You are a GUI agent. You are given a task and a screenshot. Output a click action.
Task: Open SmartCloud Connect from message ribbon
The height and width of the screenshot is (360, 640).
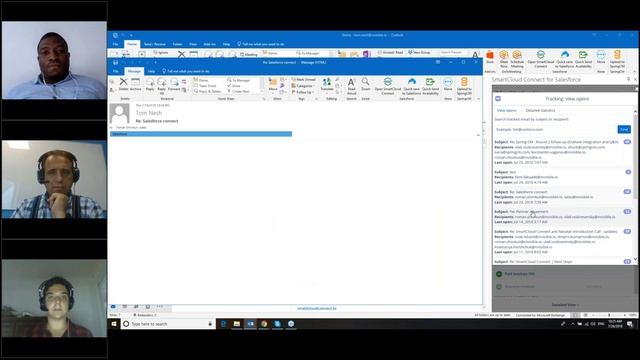pos(388,86)
